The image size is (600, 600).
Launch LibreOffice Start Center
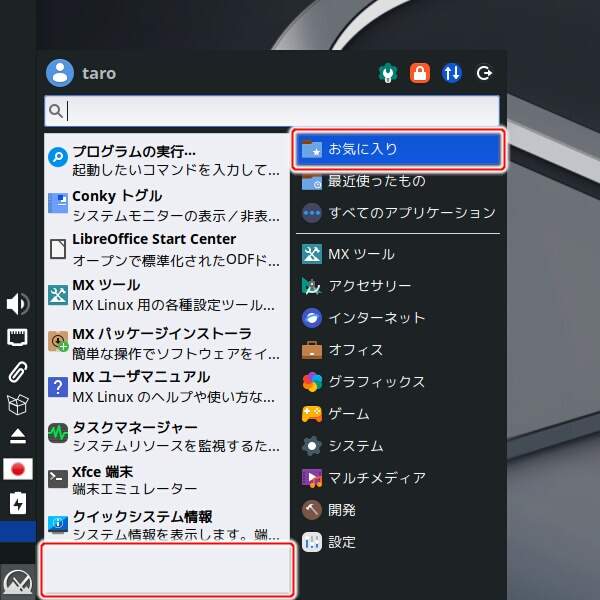pos(166,249)
